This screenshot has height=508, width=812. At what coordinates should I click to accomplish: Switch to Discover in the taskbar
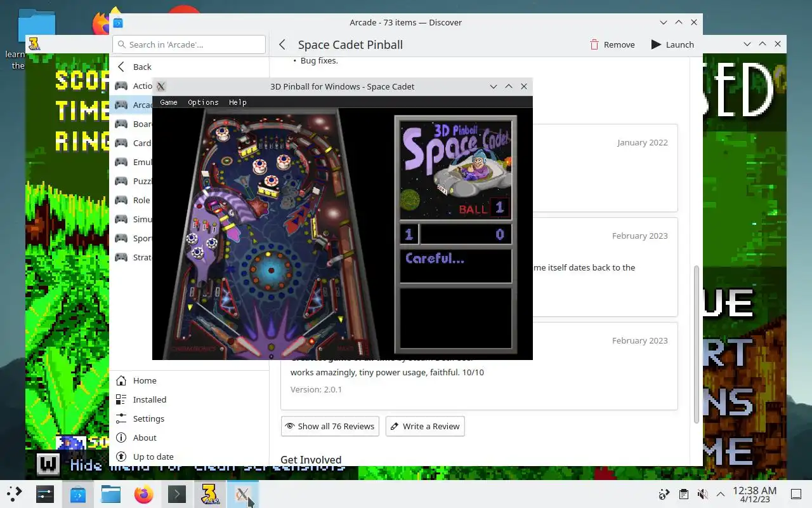78,494
